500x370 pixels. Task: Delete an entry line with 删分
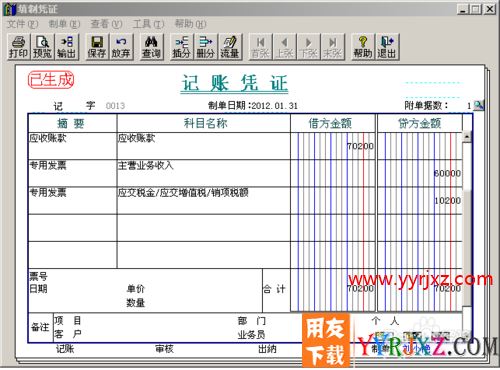pos(206,47)
